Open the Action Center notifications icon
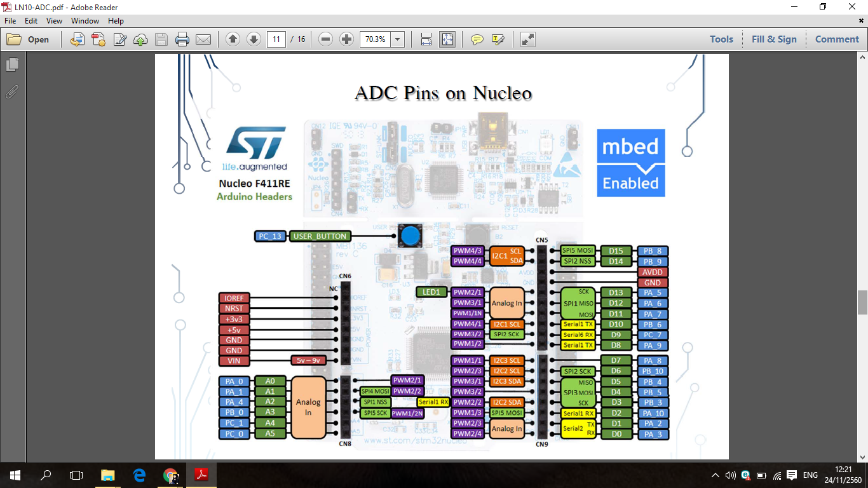The height and width of the screenshot is (488, 868). point(792,475)
